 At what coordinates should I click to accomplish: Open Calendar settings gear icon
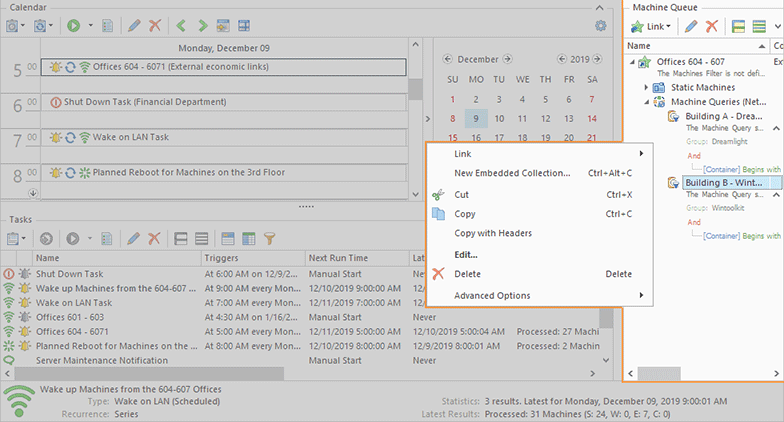600,26
